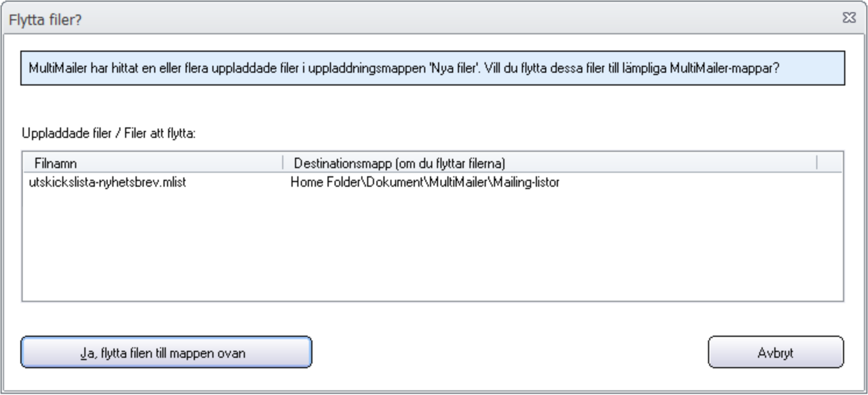Click 'Ja, flytta filen till mappen ovan' button
Image resolution: width=868 pixels, height=395 pixels.
coord(166,352)
